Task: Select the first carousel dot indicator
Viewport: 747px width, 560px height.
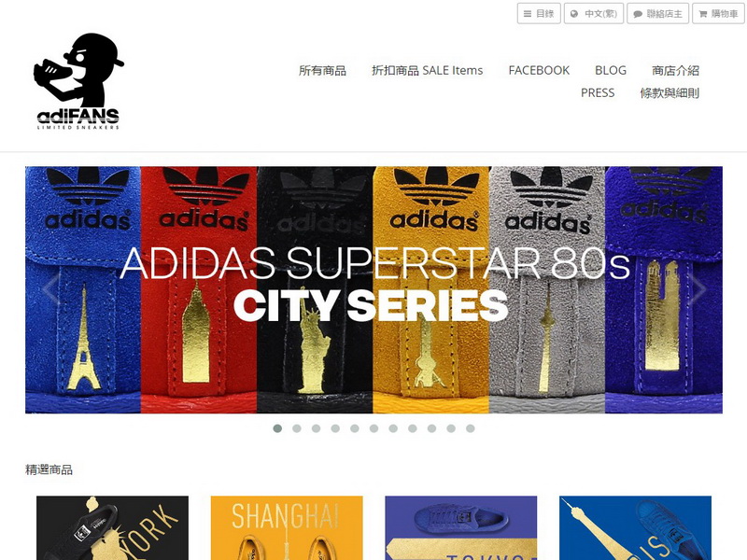Action: click(277, 428)
